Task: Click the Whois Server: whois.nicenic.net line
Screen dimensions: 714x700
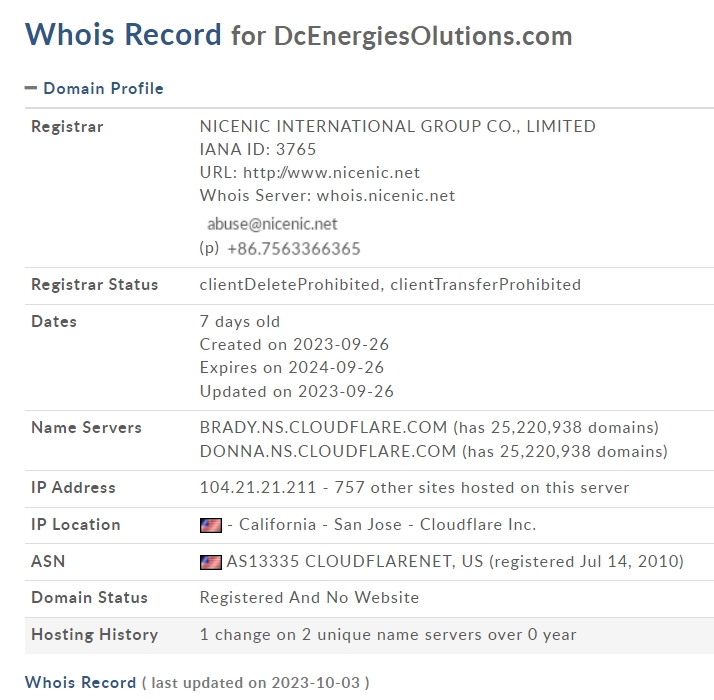Action: point(327,195)
